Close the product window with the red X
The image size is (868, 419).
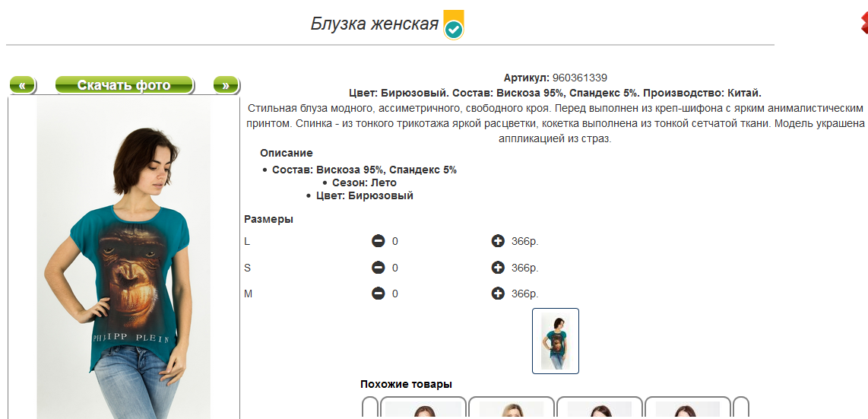point(863,24)
